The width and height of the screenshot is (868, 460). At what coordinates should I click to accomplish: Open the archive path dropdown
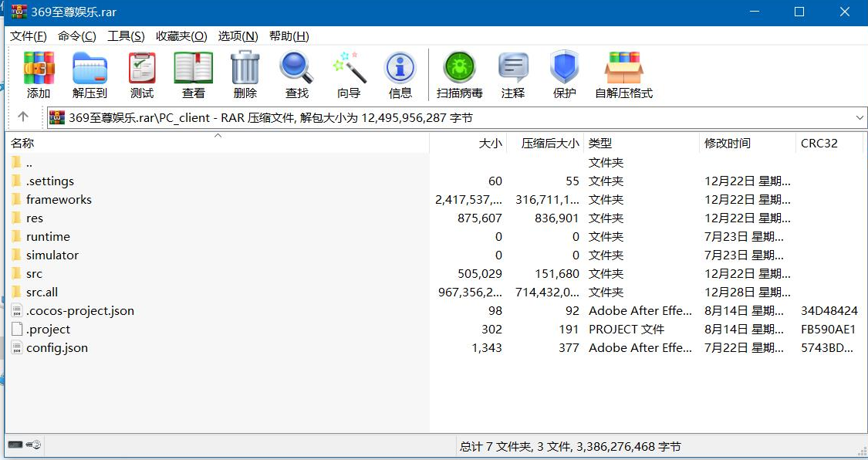[859, 117]
